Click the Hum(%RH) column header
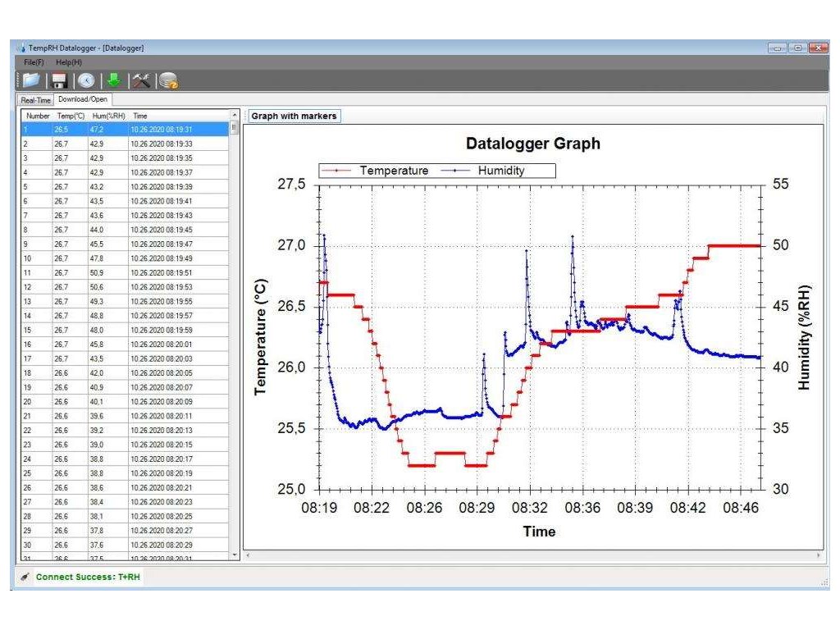This screenshot has width=840, height=630. pyautogui.click(x=107, y=116)
